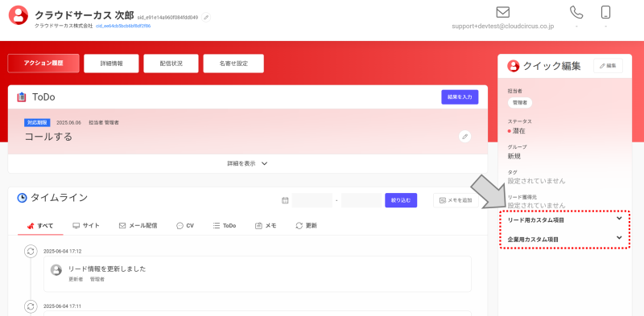The width and height of the screenshot is (644, 316).
Task: Click the refresh icon at 2025-06-04 17:12
Action: pos(31,252)
